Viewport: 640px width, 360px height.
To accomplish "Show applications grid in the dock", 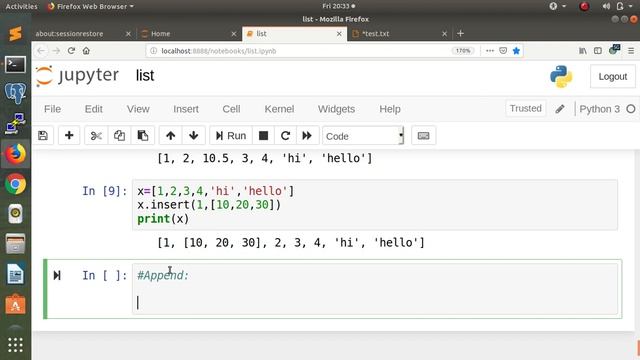I will pyautogui.click(x=16, y=345).
